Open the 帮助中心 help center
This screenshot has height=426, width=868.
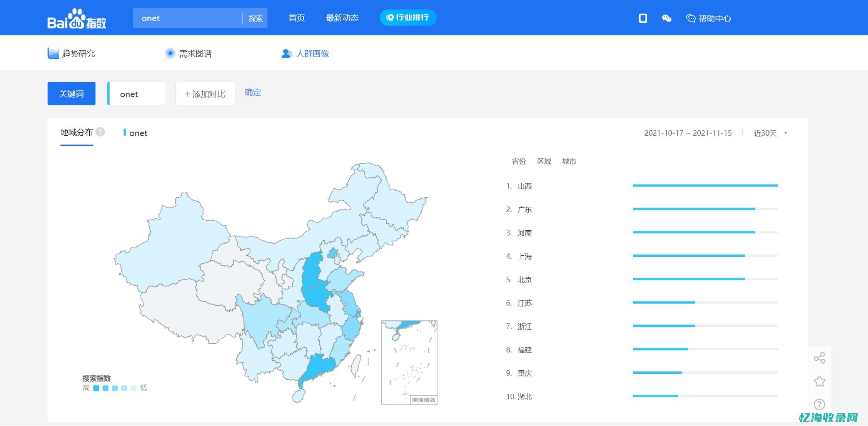pyautogui.click(x=709, y=18)
